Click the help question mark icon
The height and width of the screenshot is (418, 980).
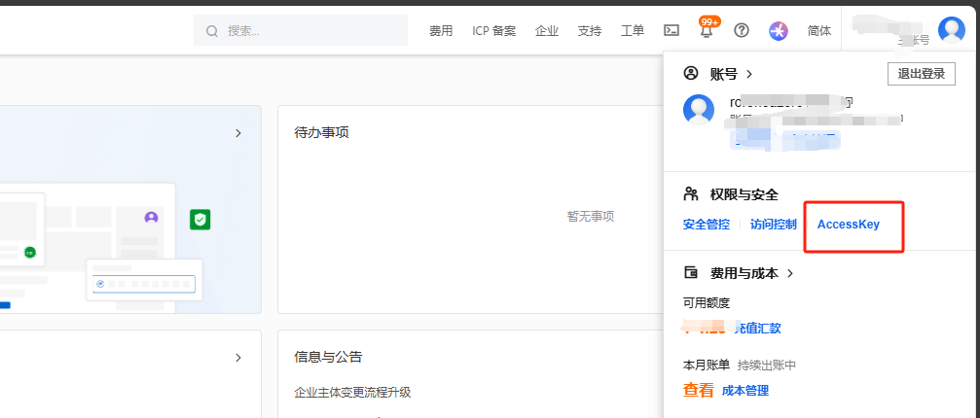(x=742, y=30)
